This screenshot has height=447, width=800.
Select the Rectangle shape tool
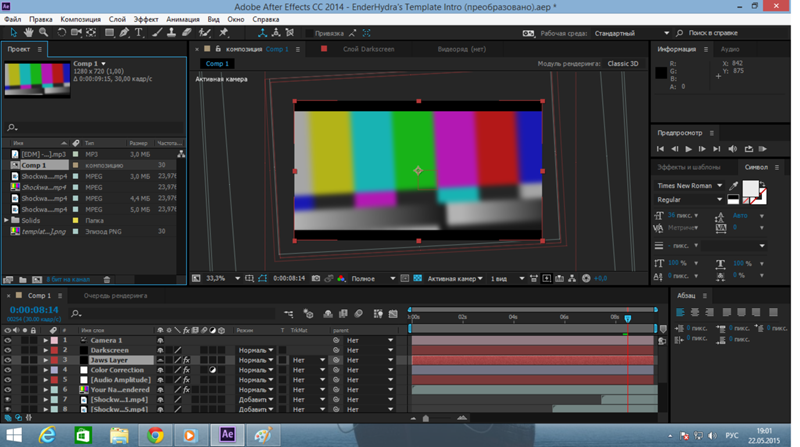click(x=109, y=33)
